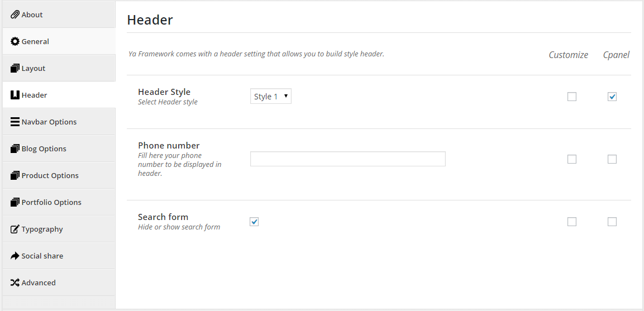Click the hamburger bars icon beside Navbar Options
Viewport: 644px width, 311px height.
click(15, 122)
